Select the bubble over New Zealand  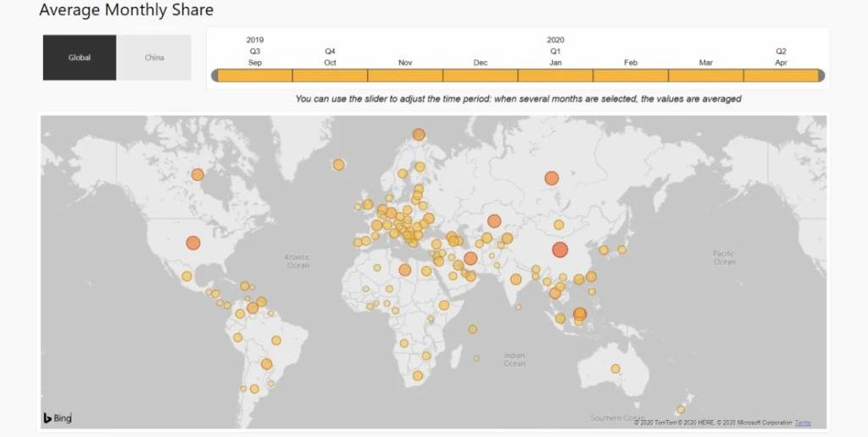680,409
